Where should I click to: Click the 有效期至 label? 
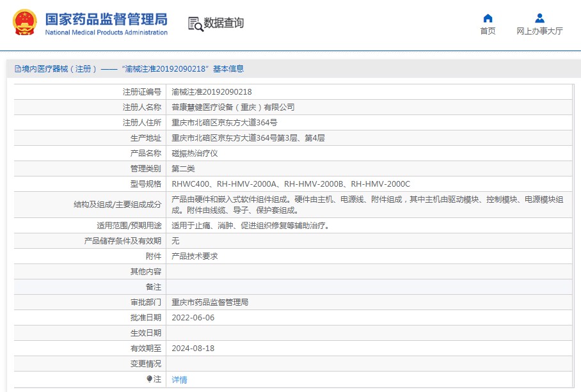(x=146, y=349)
